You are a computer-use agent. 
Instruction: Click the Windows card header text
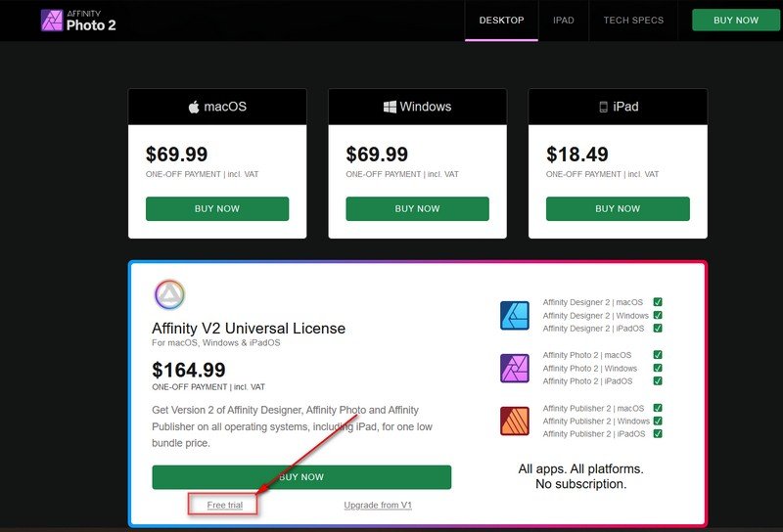point(426,107)
